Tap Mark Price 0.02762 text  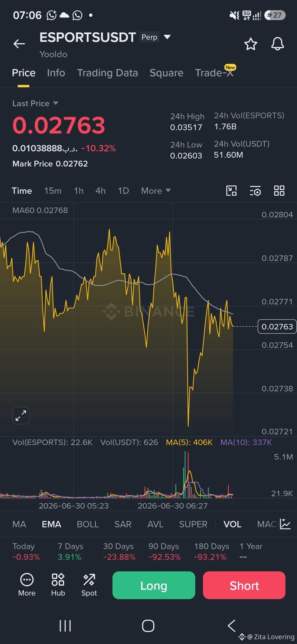coord(50,164)
